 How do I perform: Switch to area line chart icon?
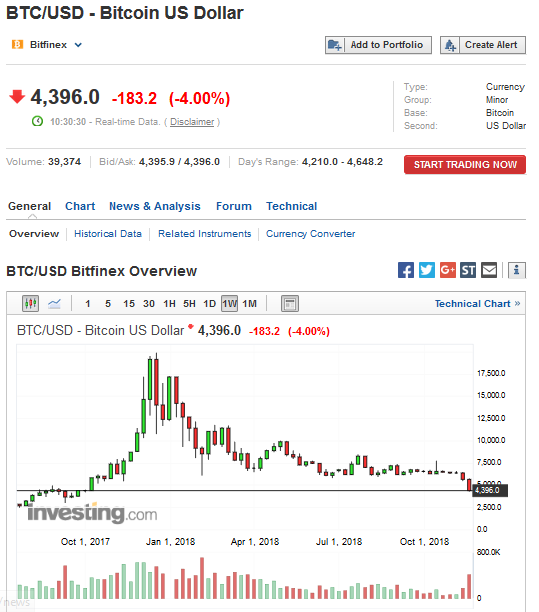point(54,303)
